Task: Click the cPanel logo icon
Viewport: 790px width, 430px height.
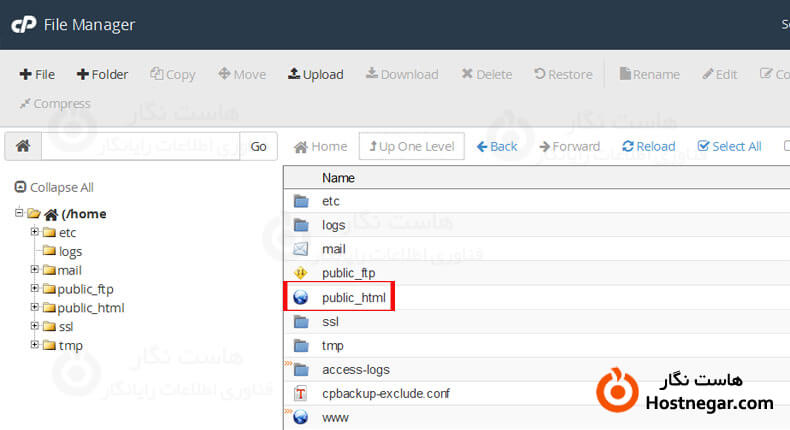Action: tap(22, 24)
